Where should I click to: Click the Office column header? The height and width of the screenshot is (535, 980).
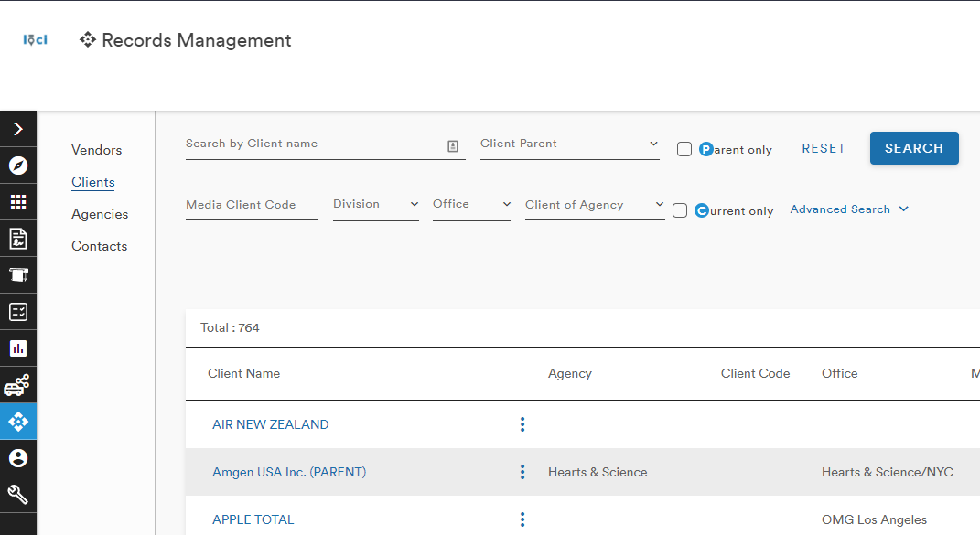click(839, 373)
